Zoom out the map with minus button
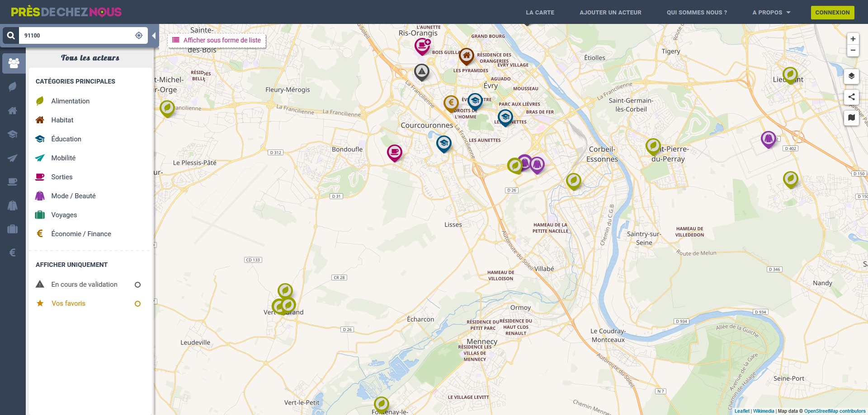The image size is (868, 415). click(x=853, y=50)
